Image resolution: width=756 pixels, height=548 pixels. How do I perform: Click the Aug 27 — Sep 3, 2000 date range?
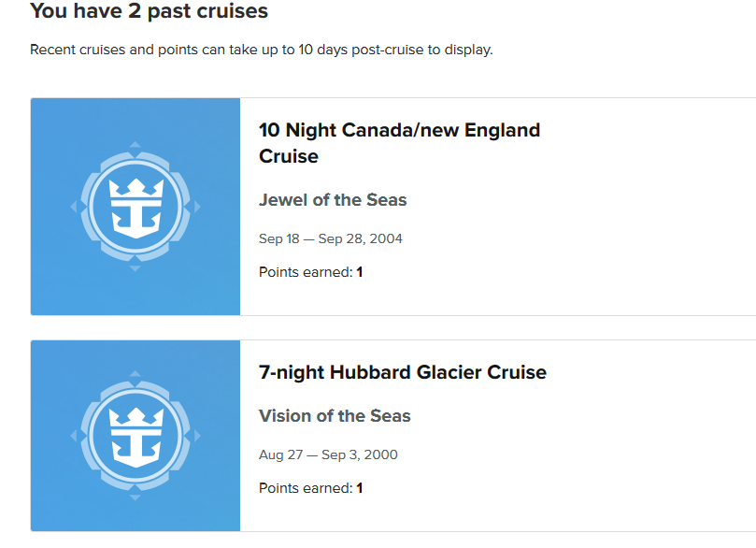(x=328, y=454)
